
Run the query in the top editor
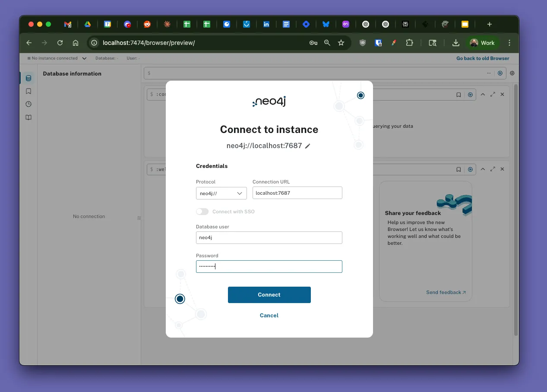point(500,73)
